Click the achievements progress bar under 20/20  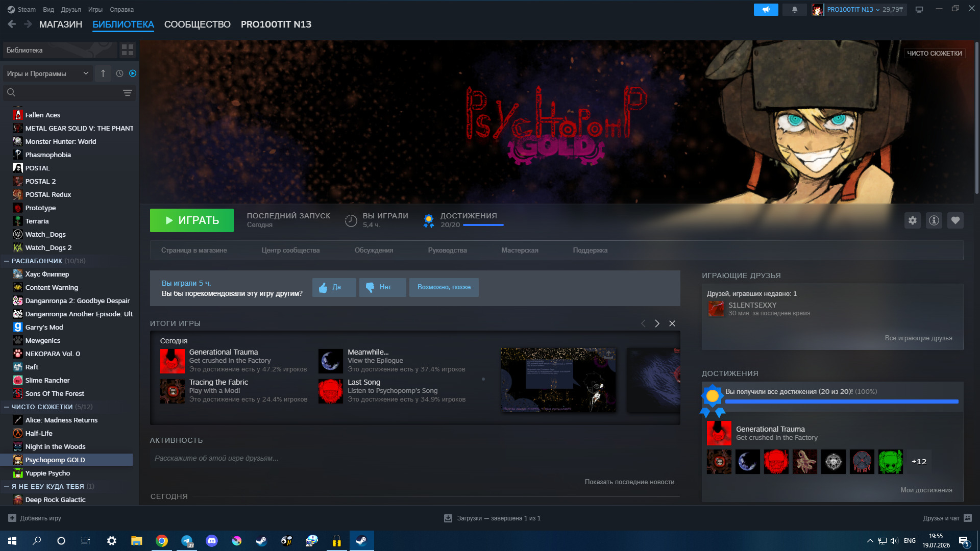[x=483, y=225]
